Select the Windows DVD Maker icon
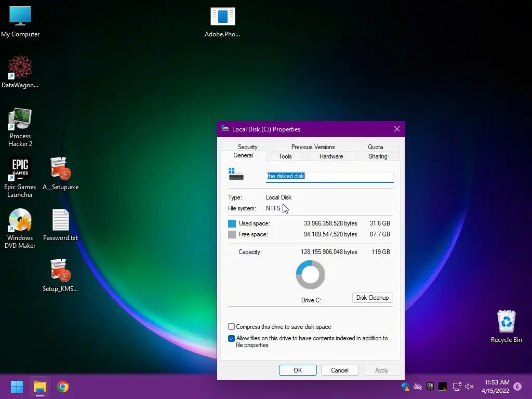This screenshot has width=532, height=399. [20, 228]
